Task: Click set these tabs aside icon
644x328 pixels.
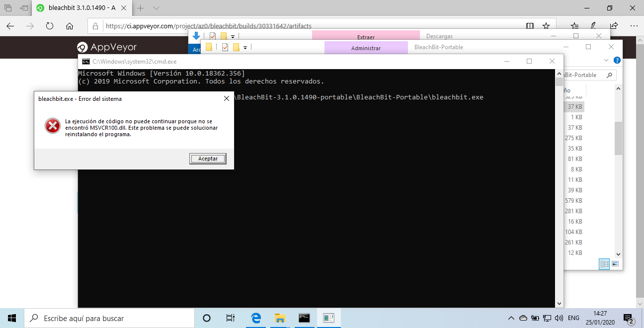Action: click(x=24, y=8)
